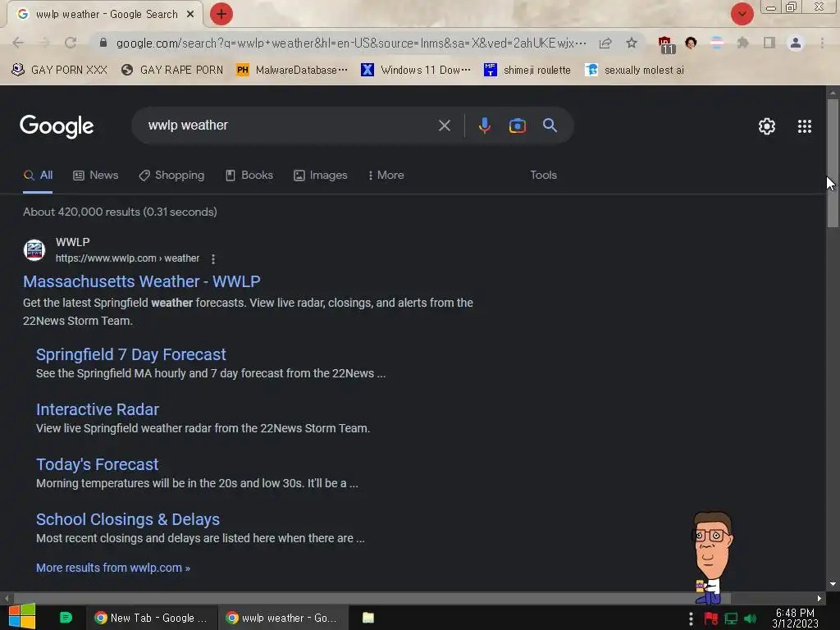
Task: Reload the current page
Action: (x=71, y=43)
